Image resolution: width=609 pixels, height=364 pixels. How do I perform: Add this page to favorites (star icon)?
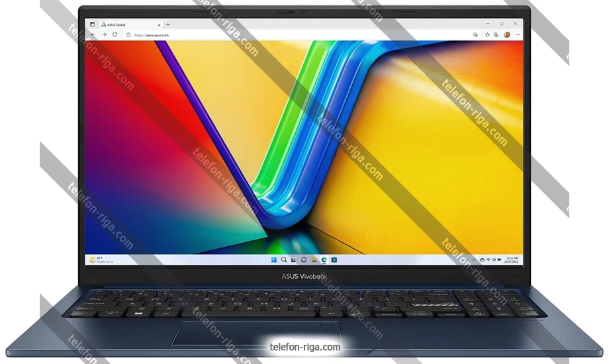476,34
